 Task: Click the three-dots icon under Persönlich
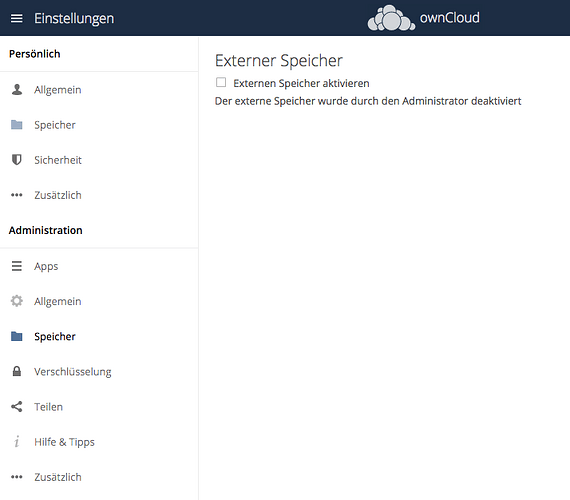[x=17, y=195]
